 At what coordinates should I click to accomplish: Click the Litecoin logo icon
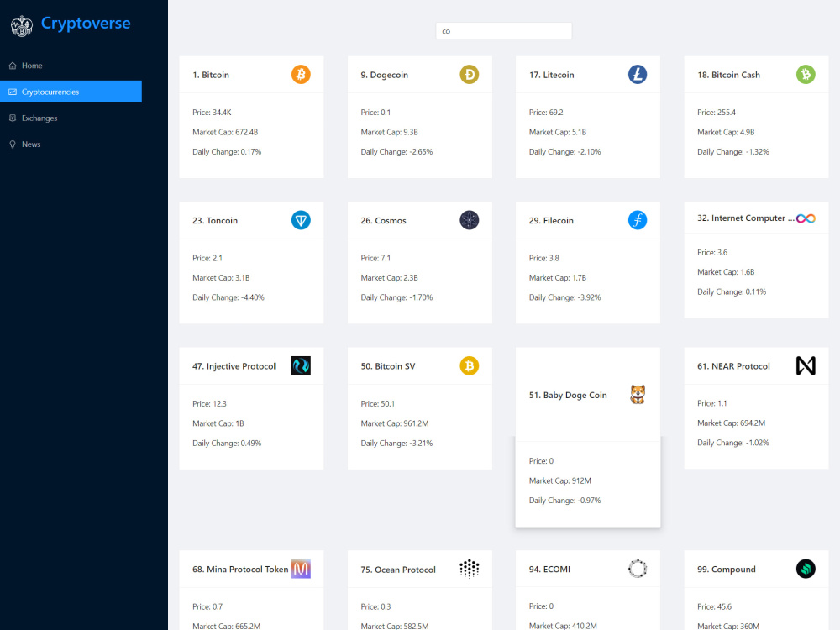point(638,75)
